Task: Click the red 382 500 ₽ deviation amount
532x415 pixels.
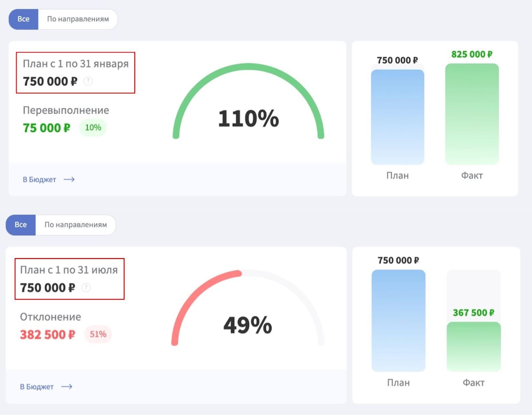Action: click(x=48, y=335)
